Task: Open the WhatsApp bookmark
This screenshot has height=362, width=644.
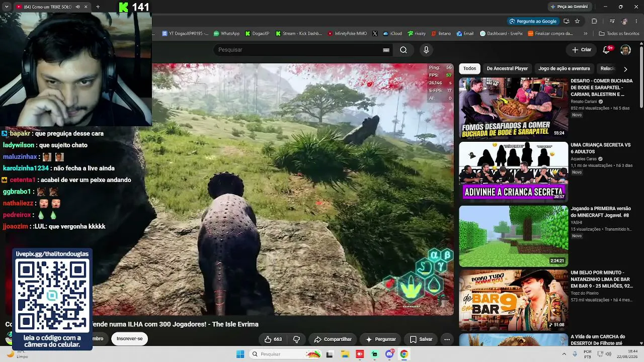Action: click(226, 34)
